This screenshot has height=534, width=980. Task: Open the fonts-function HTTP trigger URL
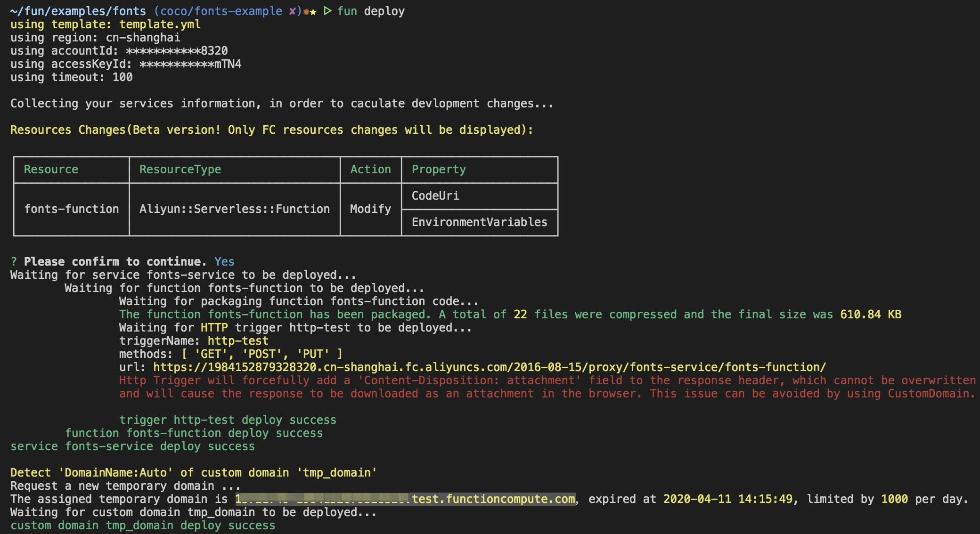pos(489,367)
